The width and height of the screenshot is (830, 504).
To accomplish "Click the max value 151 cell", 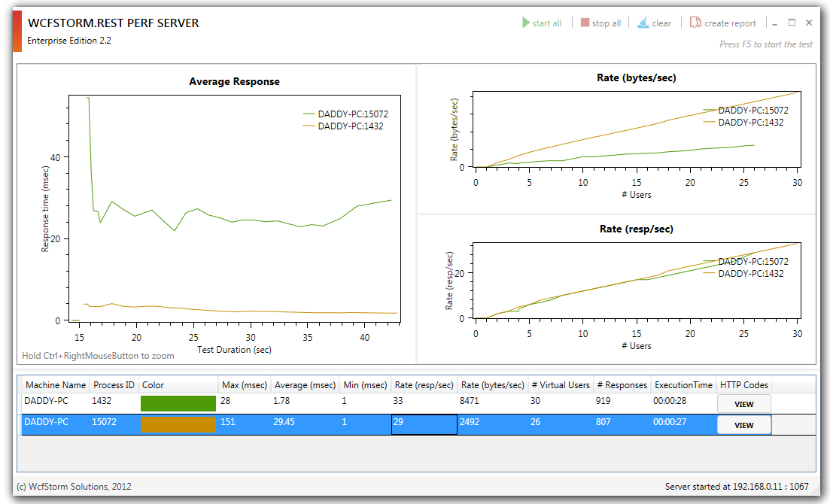I will pyautogui.click(x=245, y=424).
